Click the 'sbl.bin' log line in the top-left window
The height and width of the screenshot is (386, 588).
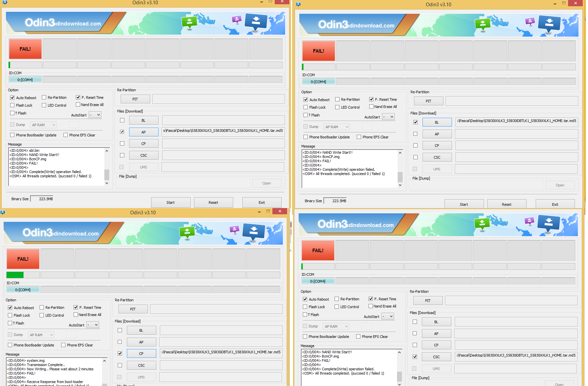point(25,150)
